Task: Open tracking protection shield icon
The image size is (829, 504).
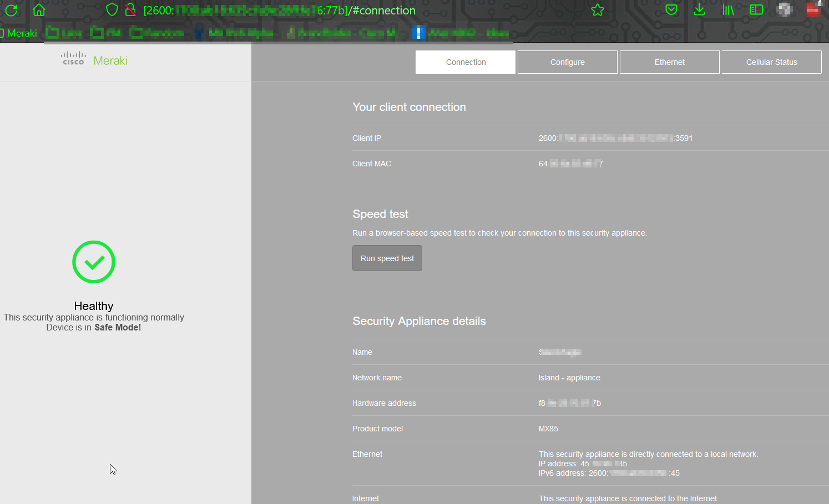Action: (x=112, y=9)
